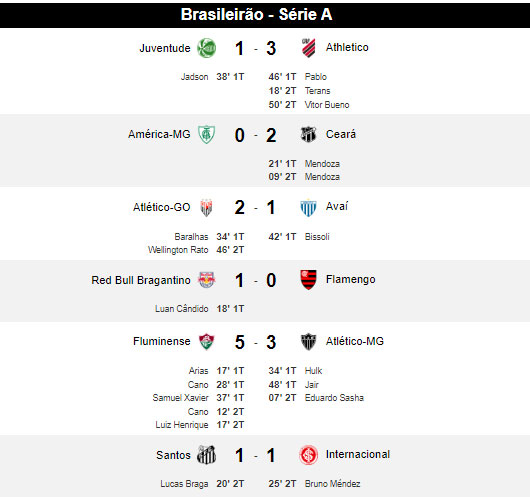Open the Fluminense team name link
Image resolution: width=530 pixels, height=498 pixels.
pyautogui.click(x=162, y=341)
